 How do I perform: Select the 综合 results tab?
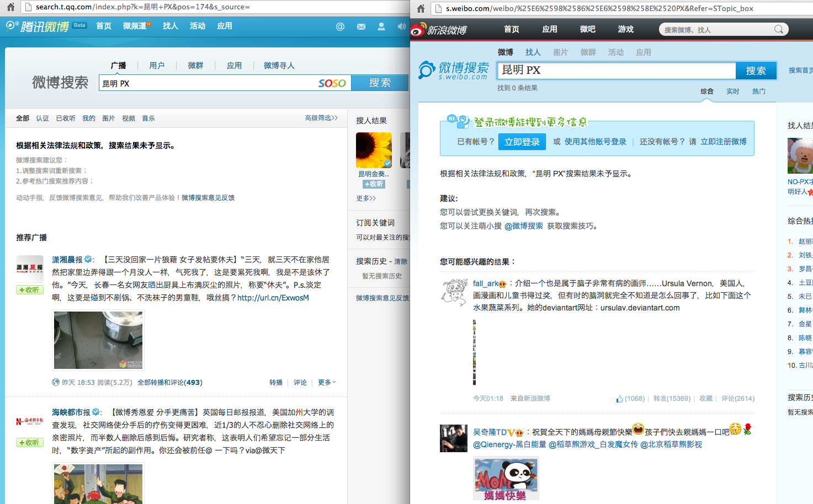pyautogui.click(x=707, y=92)
